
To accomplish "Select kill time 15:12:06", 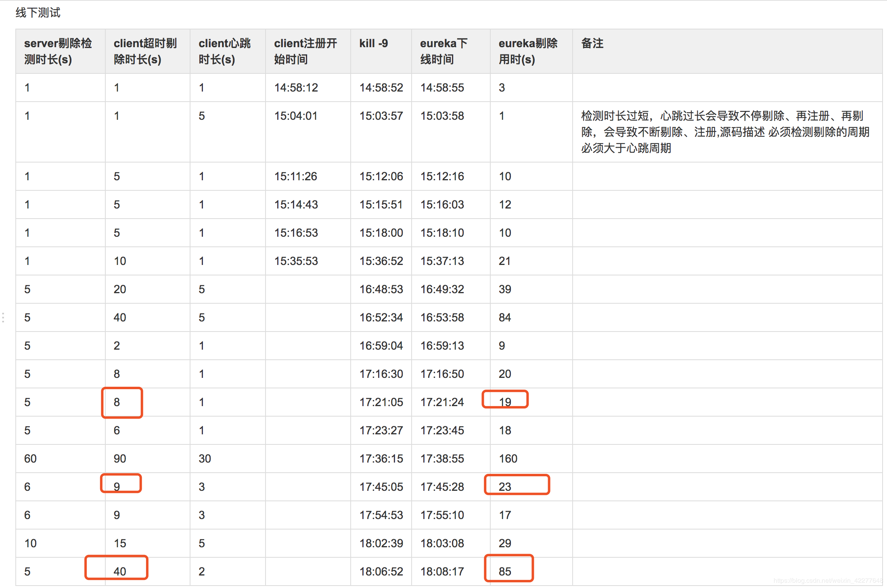I will click(381, 176).
